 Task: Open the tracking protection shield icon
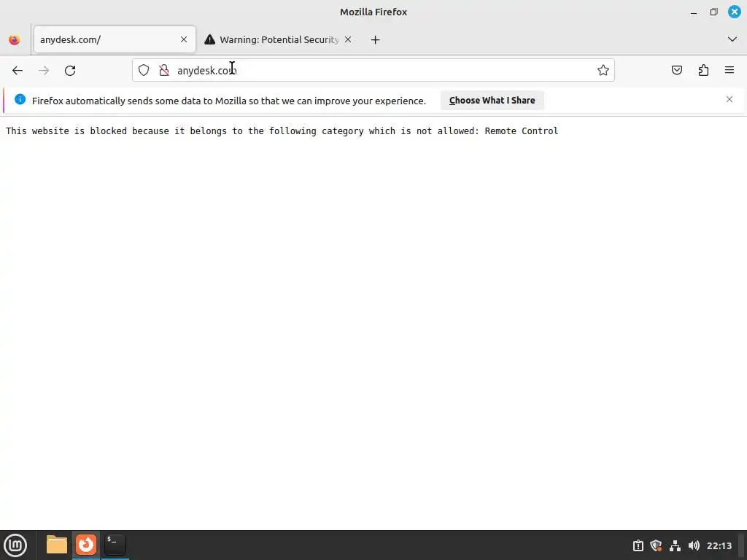(144, 71)
